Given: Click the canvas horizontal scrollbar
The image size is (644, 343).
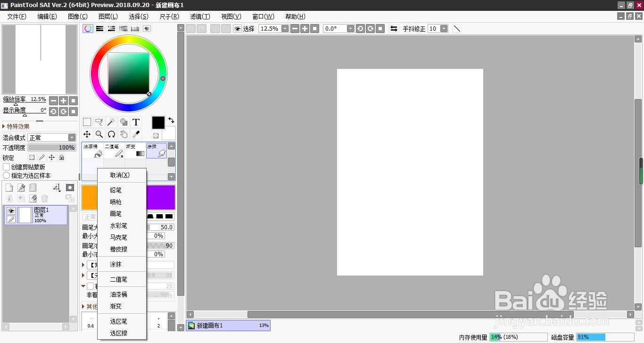Looking at the screenshot, I should (x=410, y=314).
